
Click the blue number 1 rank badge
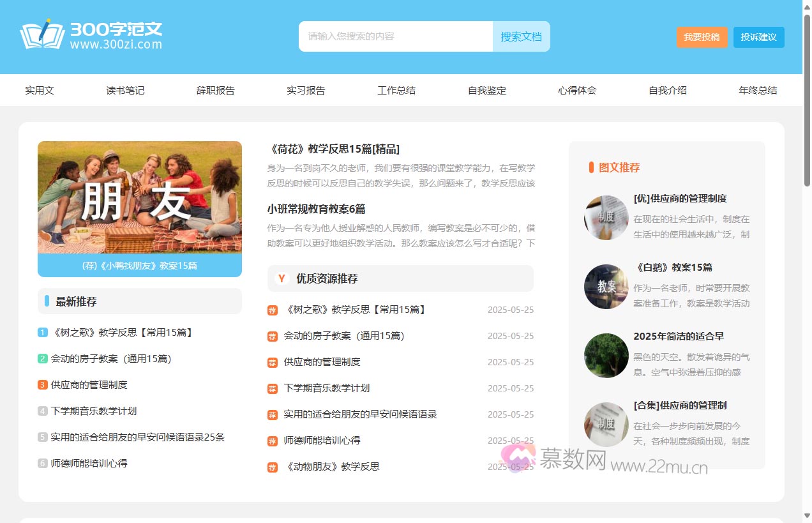click(x=43, y=332)
